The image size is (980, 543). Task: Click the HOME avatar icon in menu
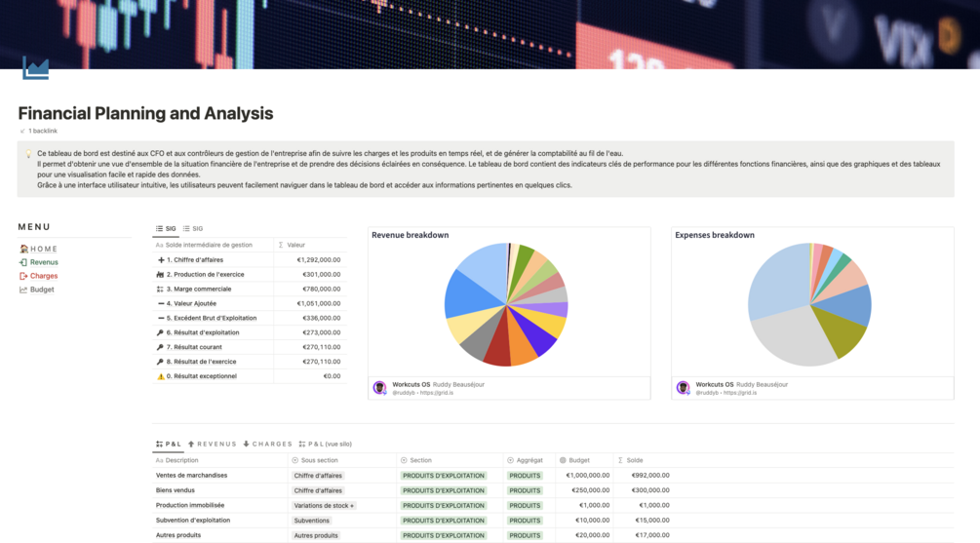(23, 249)
